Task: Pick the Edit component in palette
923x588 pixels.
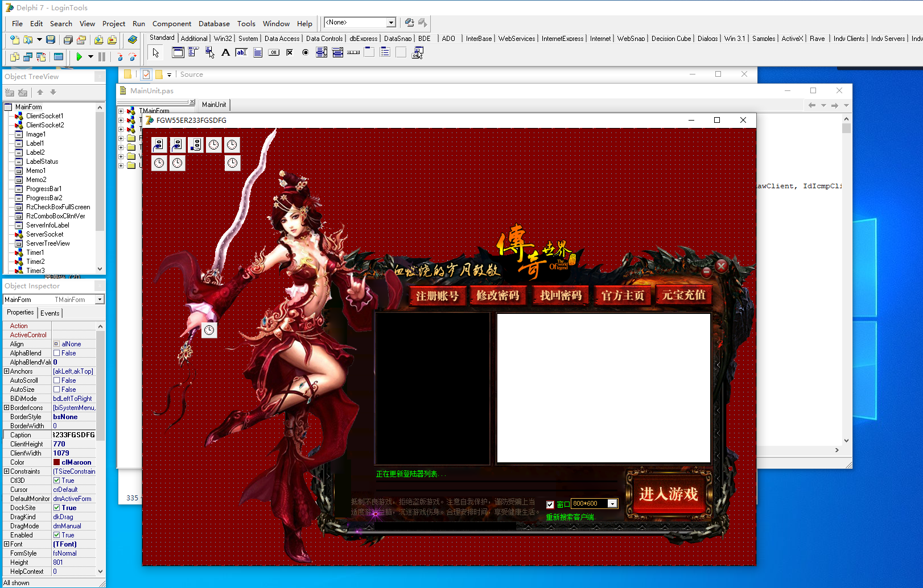Action: pyautogui.click(x=242, y=53)
